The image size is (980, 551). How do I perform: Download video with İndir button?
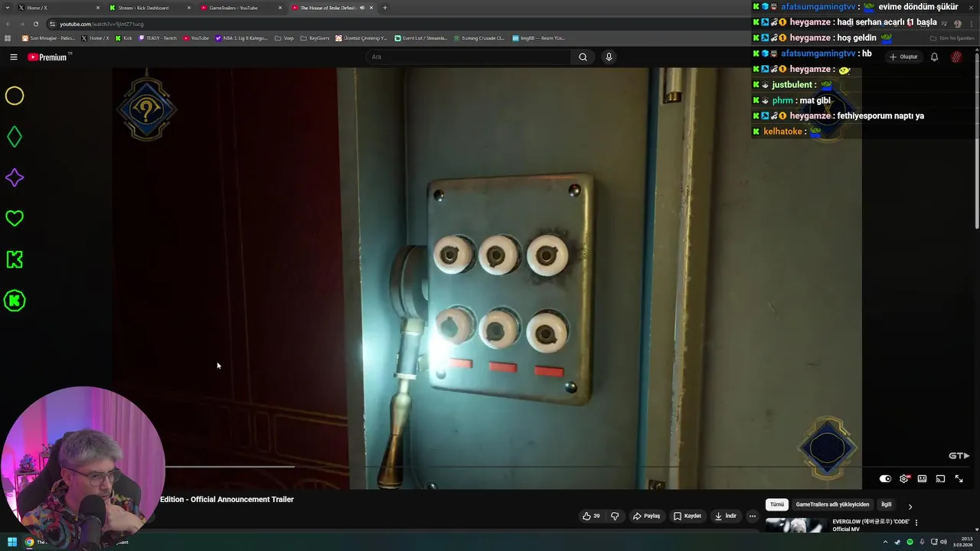click(x=725, y=516)
